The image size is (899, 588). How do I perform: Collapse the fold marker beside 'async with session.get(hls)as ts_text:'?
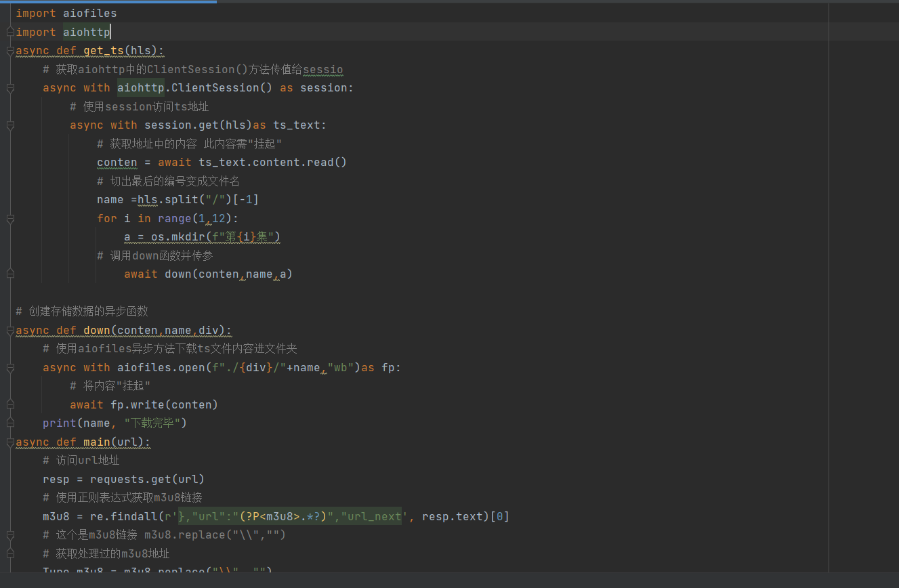coord(9,125)
